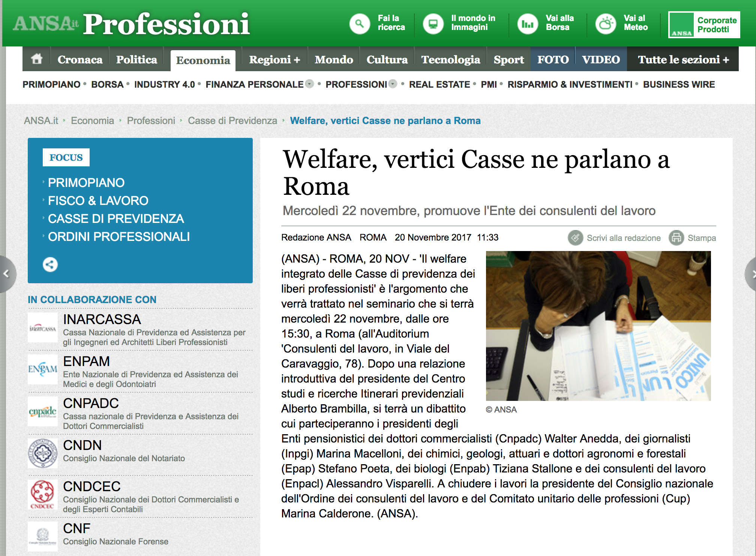Viewport: 756px width, 556px height.
Task: Open the CNDN partner title
Action: [x=82, y=445]
